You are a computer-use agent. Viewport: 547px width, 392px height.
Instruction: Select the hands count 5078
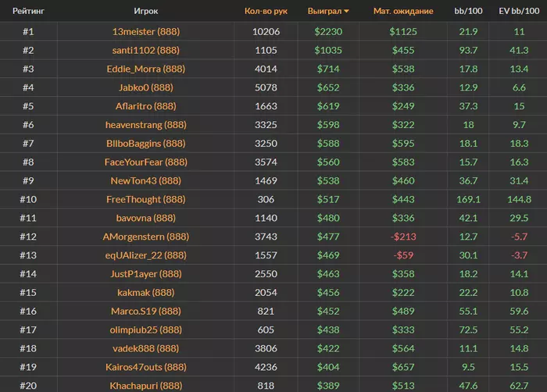[x=266, y=87]
